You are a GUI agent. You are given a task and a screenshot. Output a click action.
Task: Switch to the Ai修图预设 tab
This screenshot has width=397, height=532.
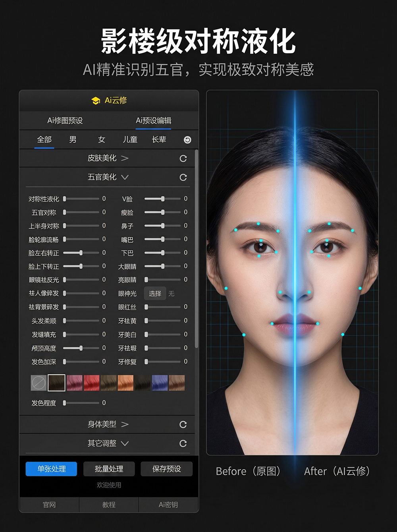(x=65, y=120)
